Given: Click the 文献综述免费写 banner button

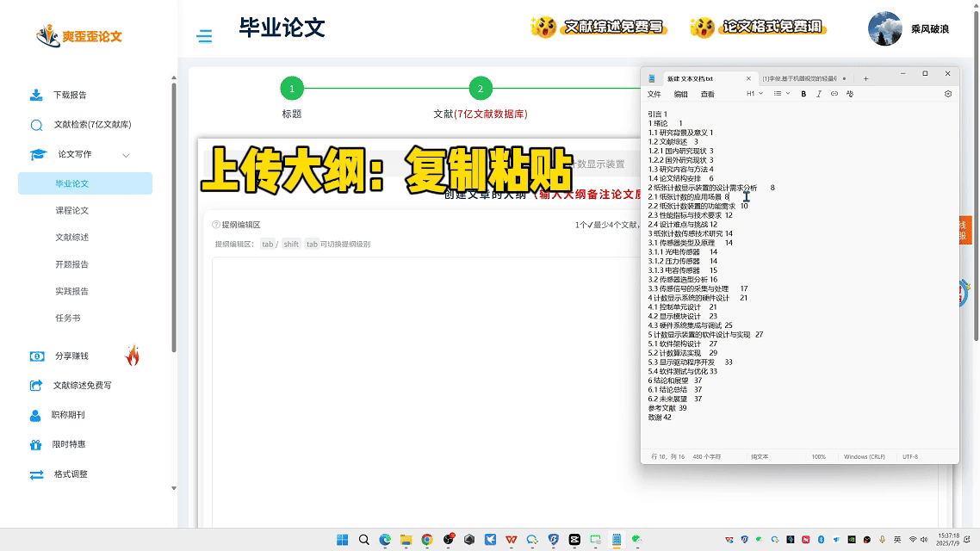Looking at the screenshot, I should point(599,28).
